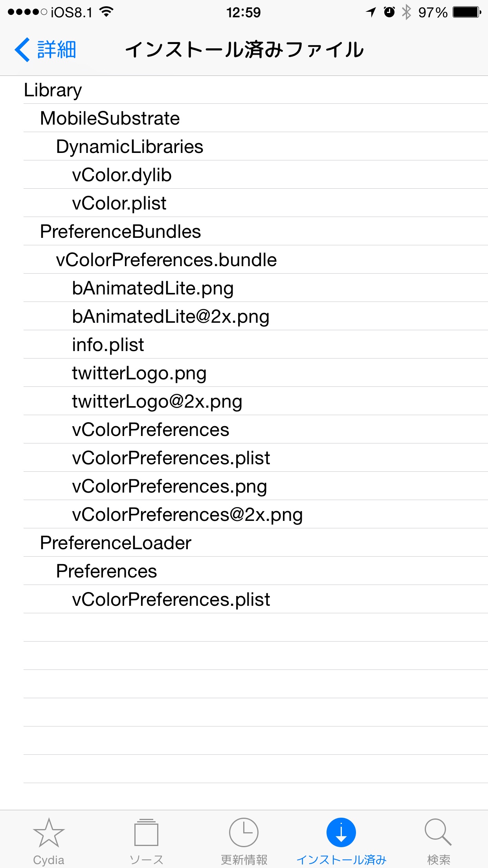Tap the Cydia star icon
488x868 pixels.
coord(49,833)
